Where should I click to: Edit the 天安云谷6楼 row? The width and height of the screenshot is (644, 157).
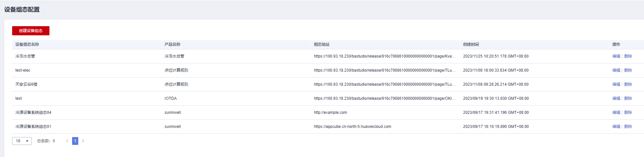click(616, 84)
